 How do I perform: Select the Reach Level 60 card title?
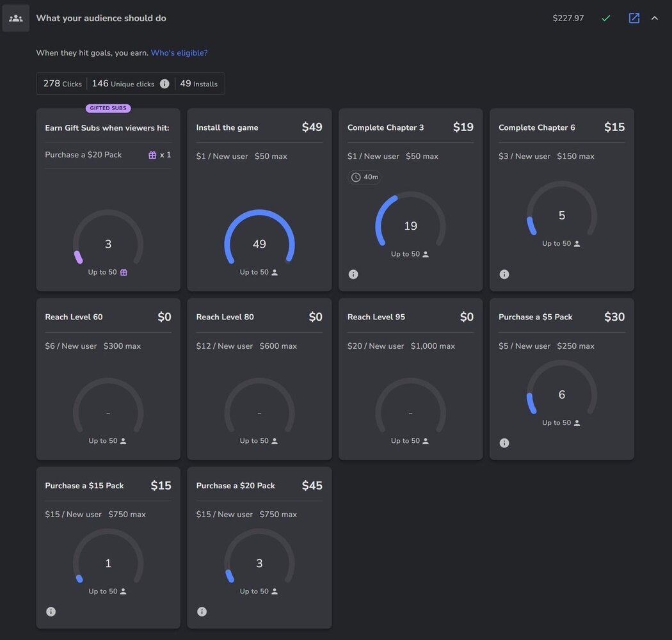[x=74, y=317]
